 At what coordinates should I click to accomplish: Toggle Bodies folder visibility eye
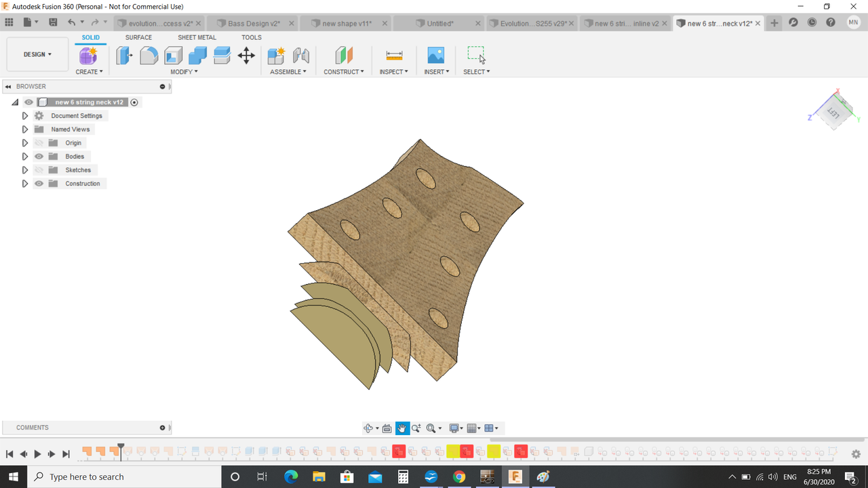pyautogui.click(x=39, y=157)
